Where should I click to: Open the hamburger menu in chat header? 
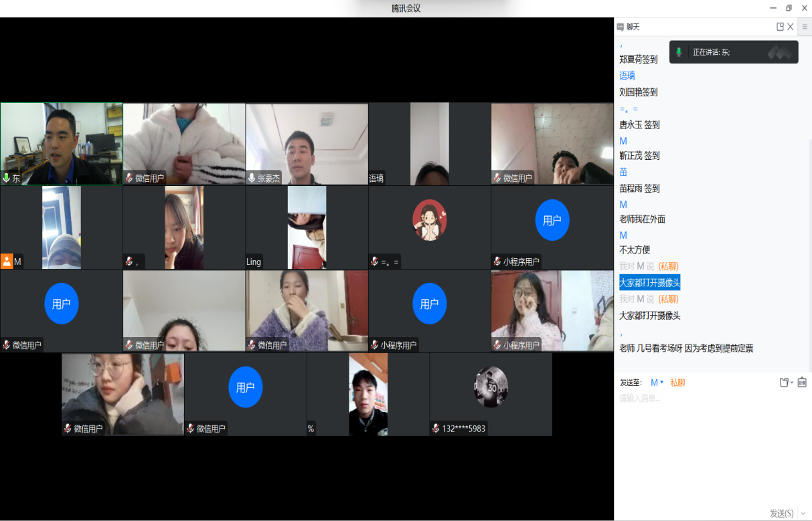pos(805,27)
